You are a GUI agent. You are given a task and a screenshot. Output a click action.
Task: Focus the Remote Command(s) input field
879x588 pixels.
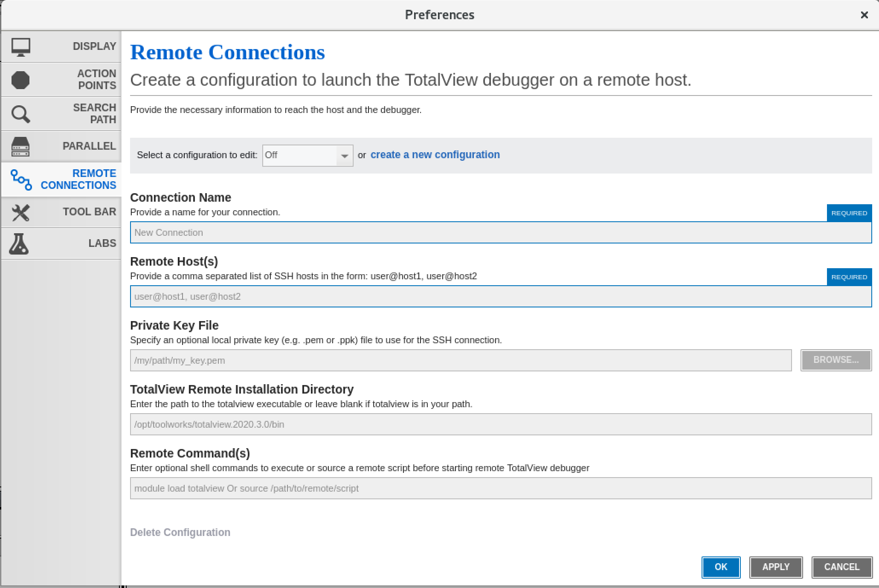[x=501, y=488]
